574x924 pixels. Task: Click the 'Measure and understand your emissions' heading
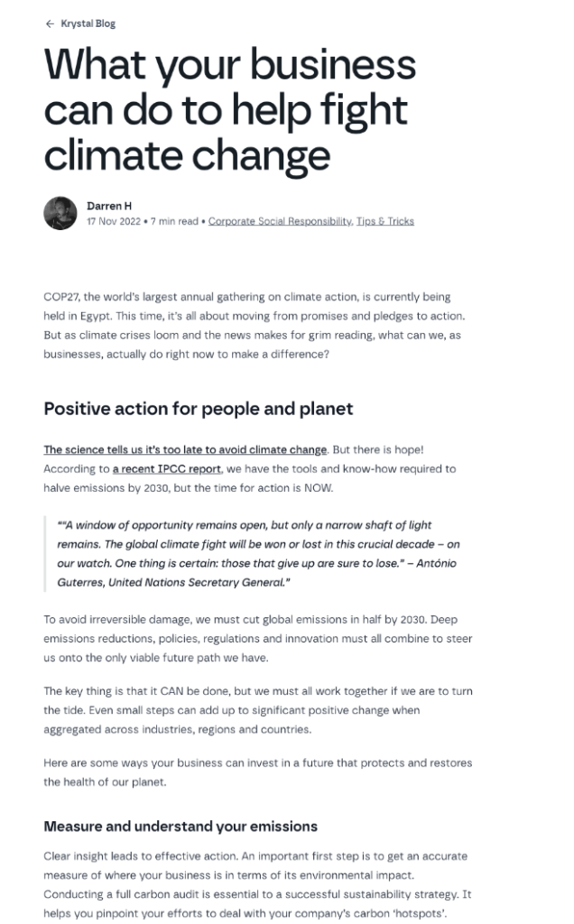click(x=181, y=826)
